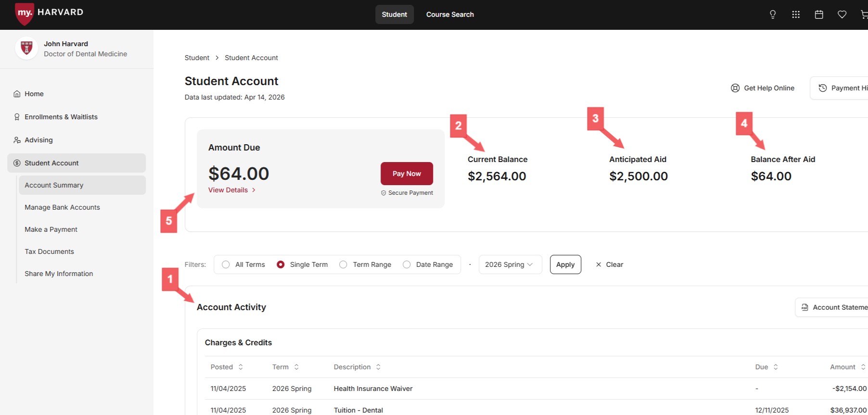Click the Health Insurance Waiver description
868x415 pixels.
pyautogui.click(x=373, y=389)
